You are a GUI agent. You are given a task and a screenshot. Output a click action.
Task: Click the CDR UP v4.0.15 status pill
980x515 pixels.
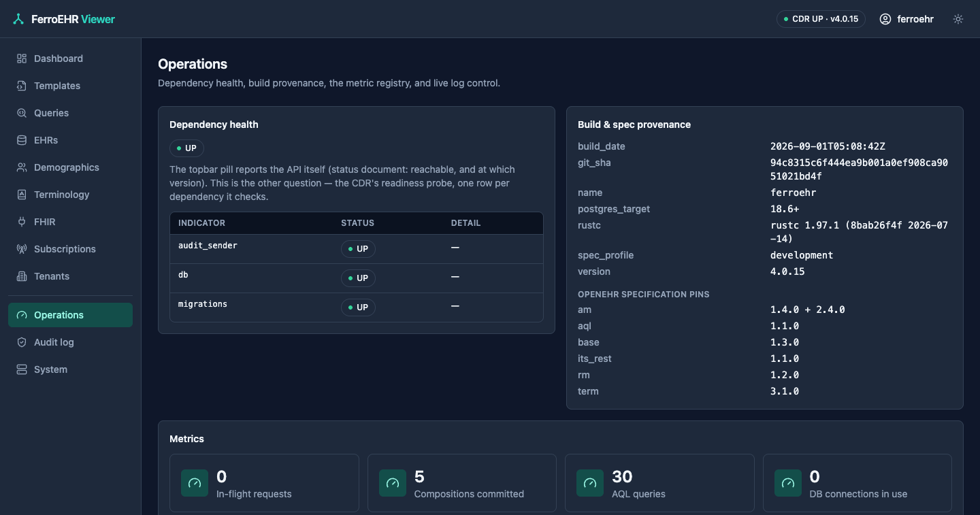[x=821, y=19]
